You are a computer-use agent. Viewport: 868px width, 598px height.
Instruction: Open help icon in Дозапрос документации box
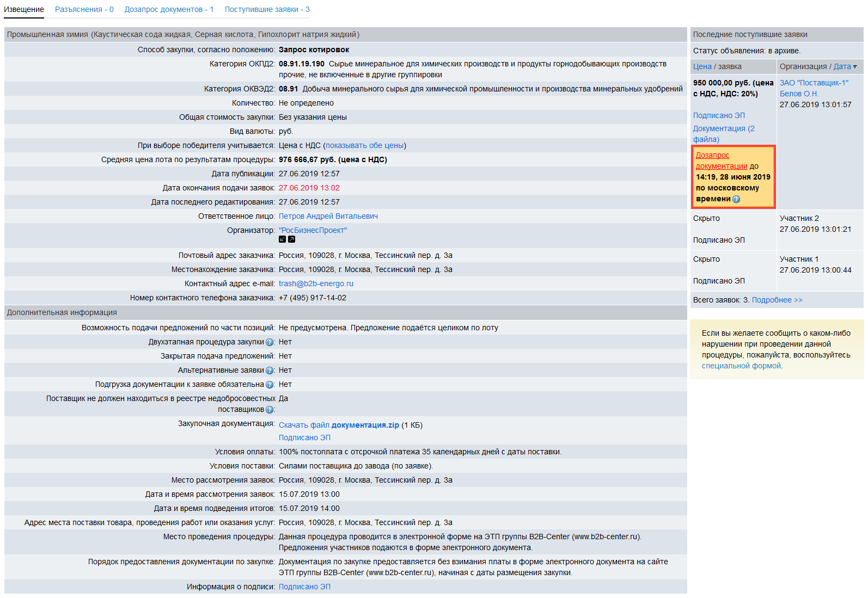pos(736,199)
